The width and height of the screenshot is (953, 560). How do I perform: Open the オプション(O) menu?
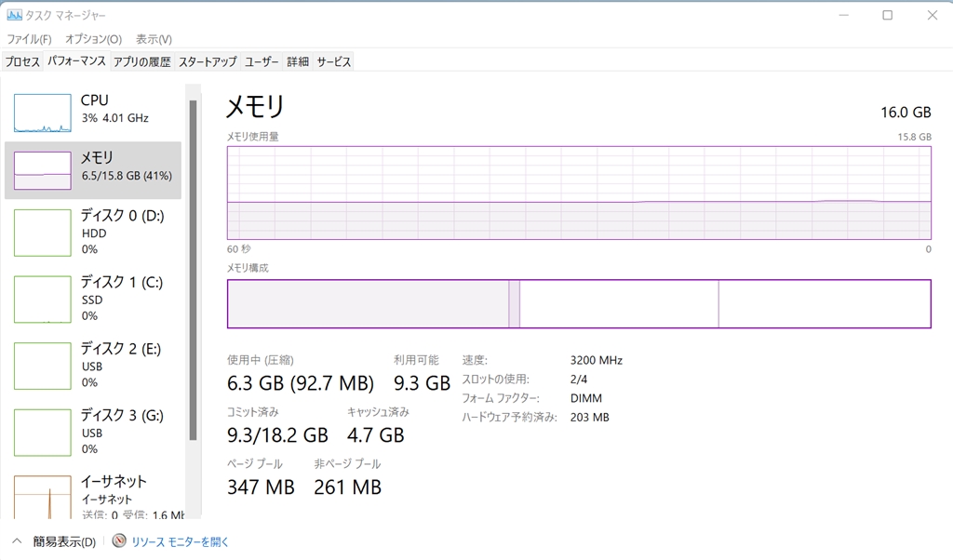click(93, 39)
